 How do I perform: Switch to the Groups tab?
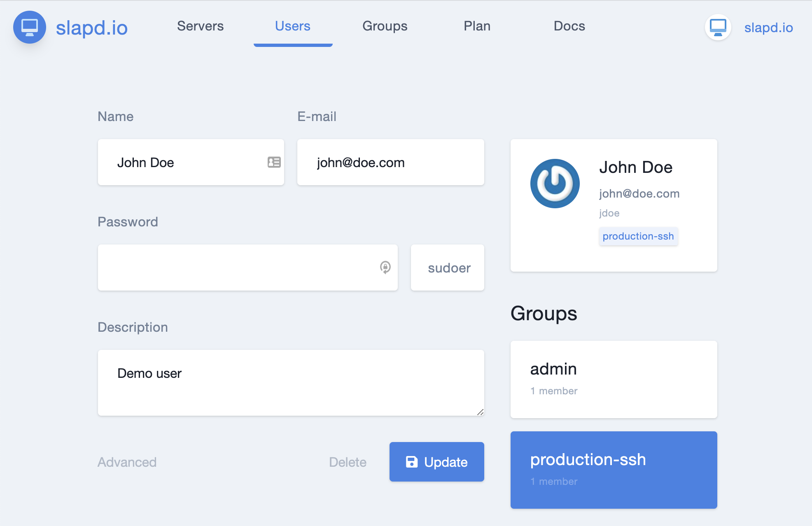click(x=385, y=26)
